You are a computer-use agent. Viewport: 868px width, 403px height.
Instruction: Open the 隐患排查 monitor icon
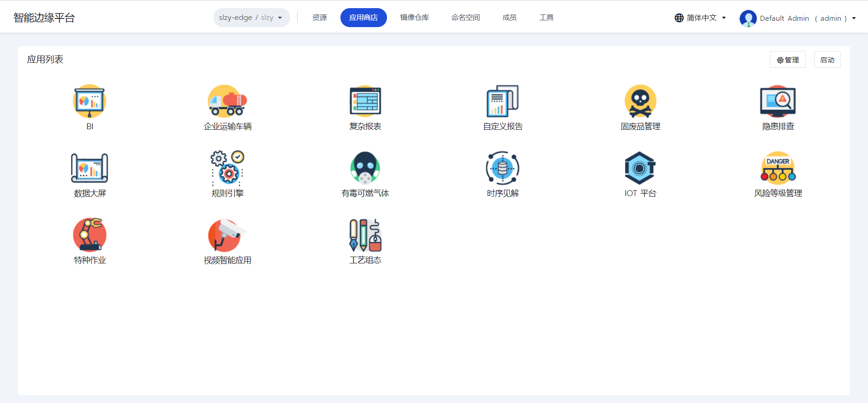(x=778, y=101)
